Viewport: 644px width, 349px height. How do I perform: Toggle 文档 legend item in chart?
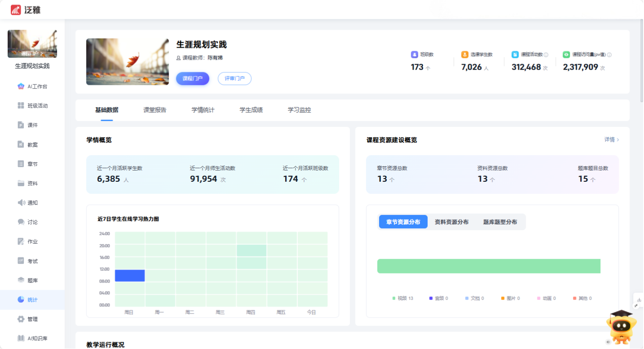pyautogui.click(x=474, y=298)
